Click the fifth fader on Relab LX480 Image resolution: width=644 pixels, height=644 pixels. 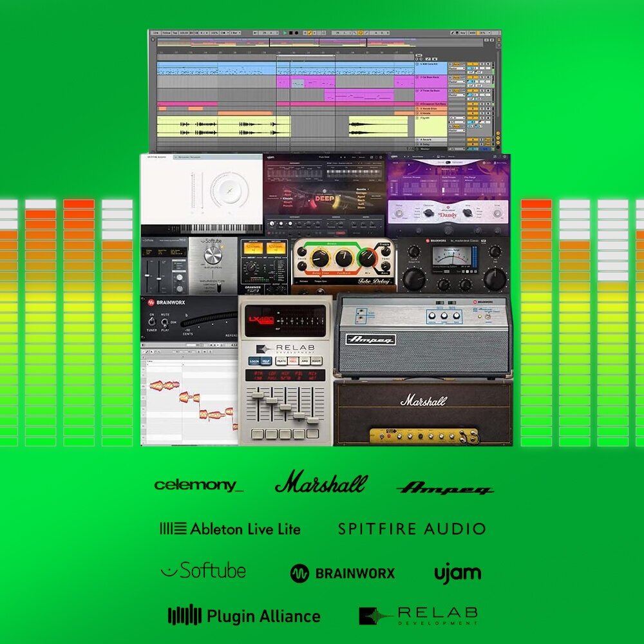click(x=313, y=420)
